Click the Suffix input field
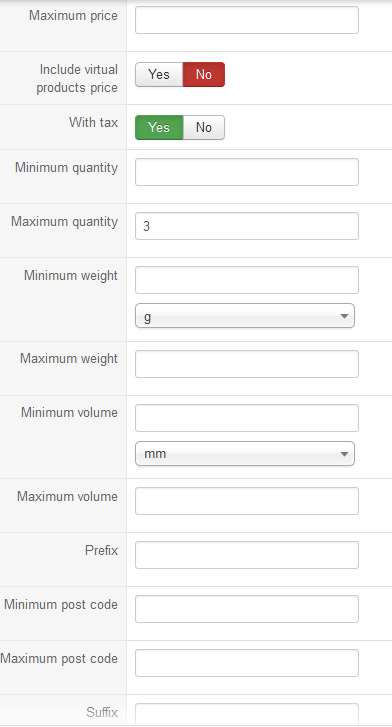The height and width of the screenshot is (727, 392). [247, 715]
